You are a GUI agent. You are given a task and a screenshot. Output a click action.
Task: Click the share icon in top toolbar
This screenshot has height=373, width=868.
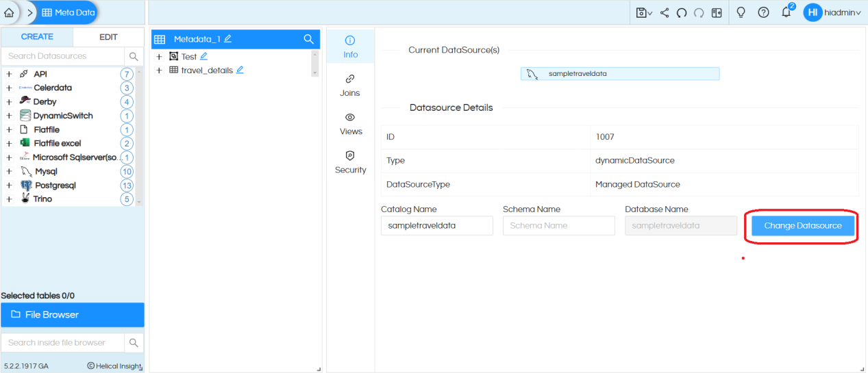665,12
